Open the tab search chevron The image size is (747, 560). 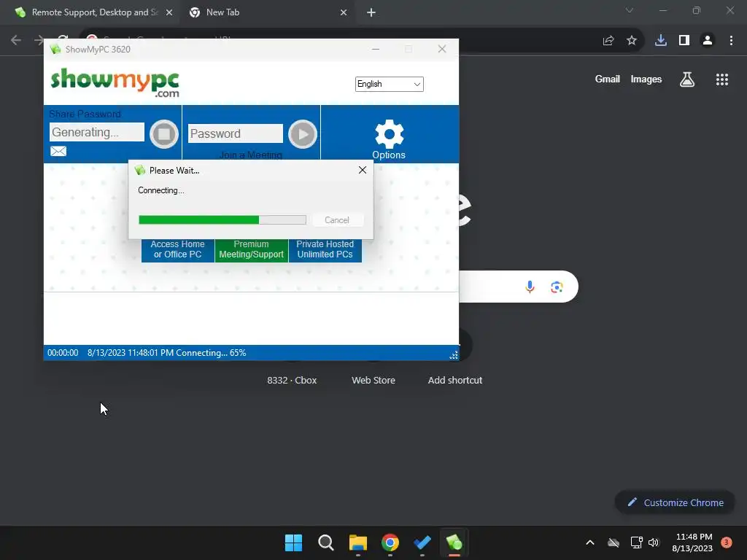point(630,10)
